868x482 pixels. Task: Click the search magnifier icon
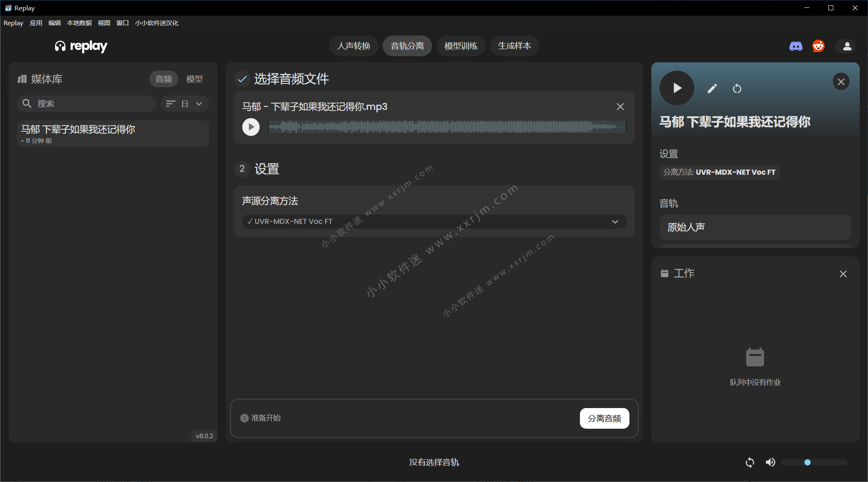click(x=27, y=103)
